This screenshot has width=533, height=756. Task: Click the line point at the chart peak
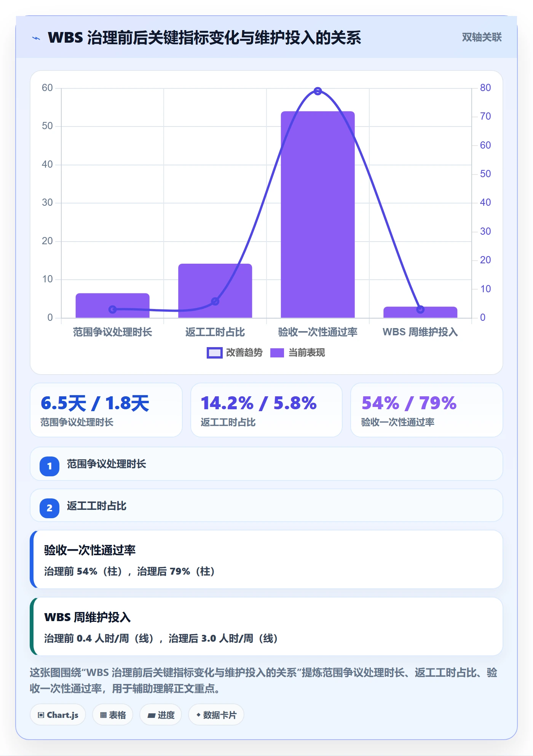318,91
